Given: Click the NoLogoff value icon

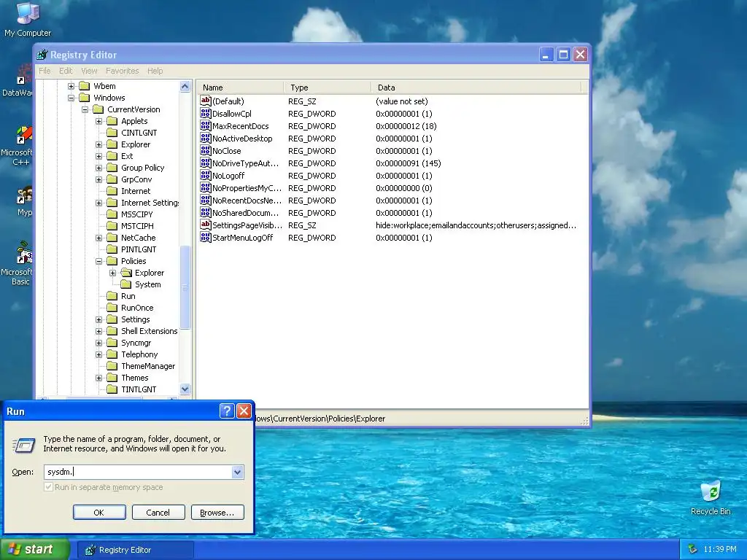Looking at the screenshot, I should 205,175.
